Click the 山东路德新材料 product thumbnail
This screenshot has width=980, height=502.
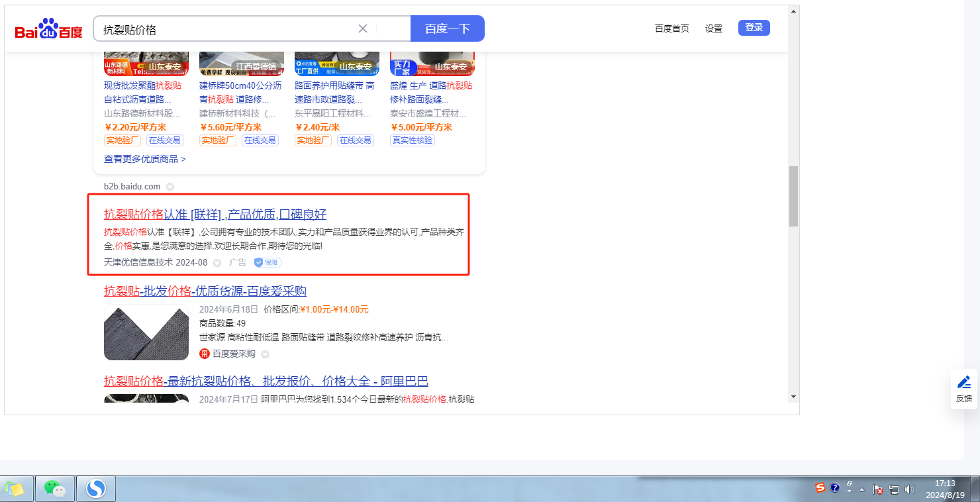click(146, 64)
